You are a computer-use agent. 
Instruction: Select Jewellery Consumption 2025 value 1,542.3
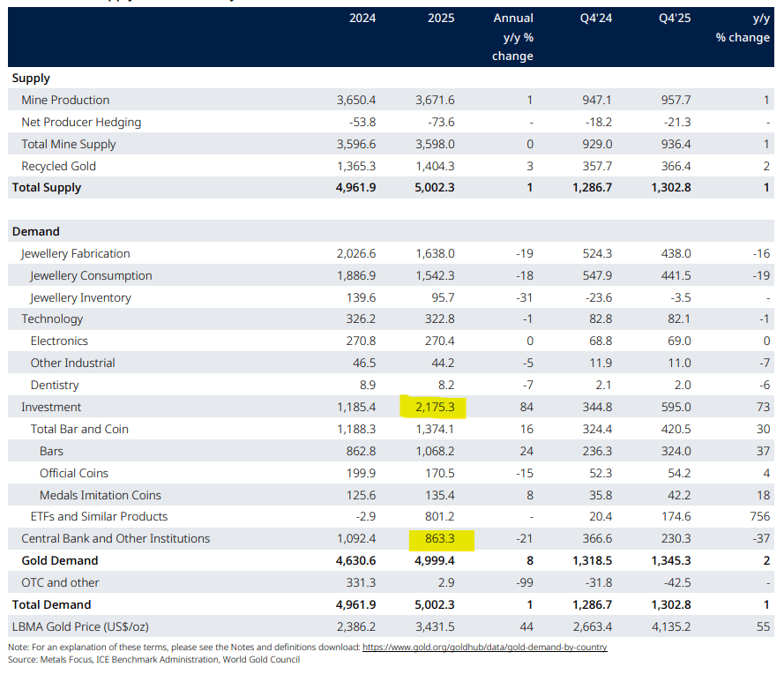(x=435, y=275)
